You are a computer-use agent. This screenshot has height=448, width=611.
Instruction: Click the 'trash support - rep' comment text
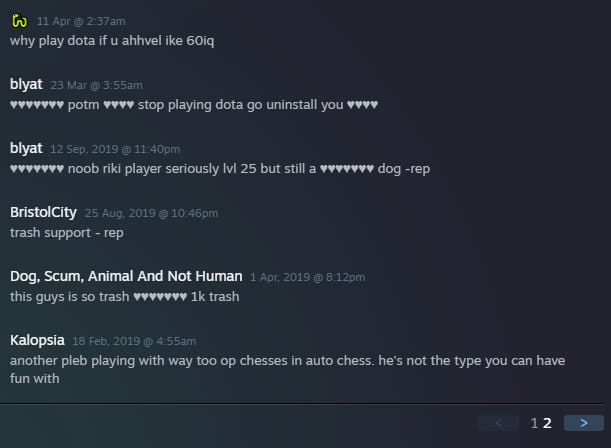pyautogui.click(x=67, y=233)
